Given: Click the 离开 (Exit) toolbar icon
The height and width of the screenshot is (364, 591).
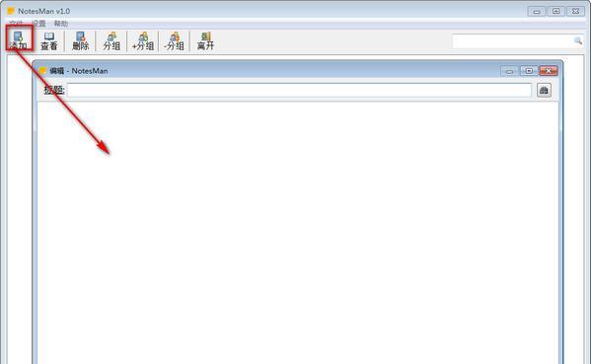Looking at the screenshot, I should point(205,40).
